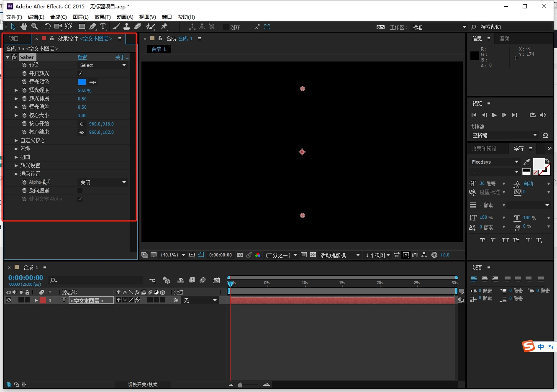Click the Puppet Pin tool
This screenshot has height=392, width=557.
[x=164, y=27]
